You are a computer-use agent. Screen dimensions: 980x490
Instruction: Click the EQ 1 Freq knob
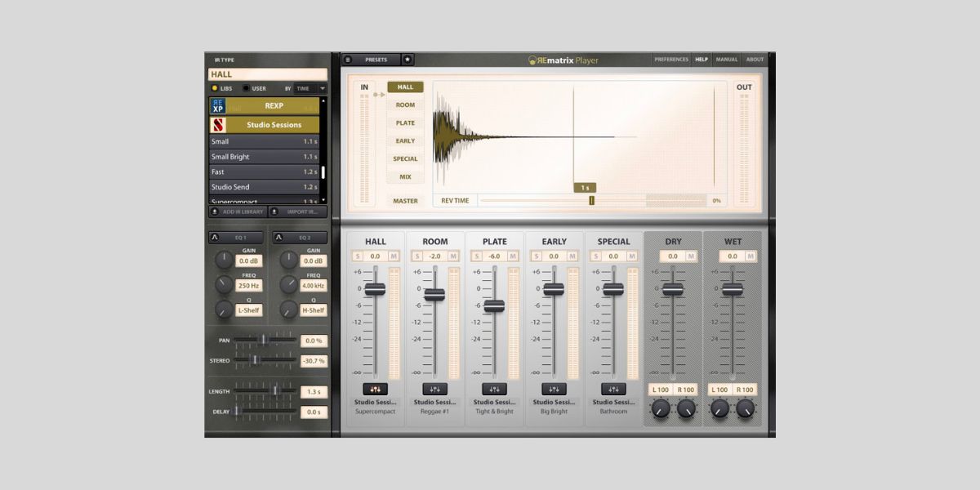[224, 284]
